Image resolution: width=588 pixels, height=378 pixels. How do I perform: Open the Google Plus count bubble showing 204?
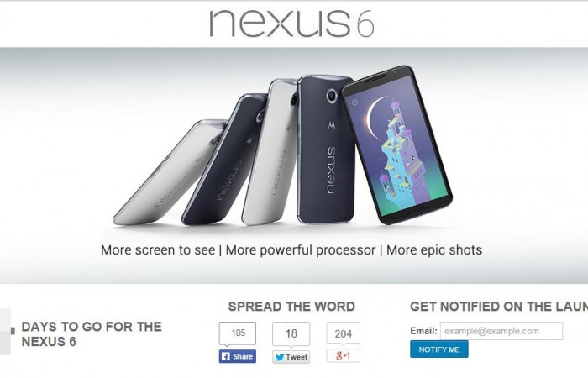pyautogui.click(x=343, y=333)
